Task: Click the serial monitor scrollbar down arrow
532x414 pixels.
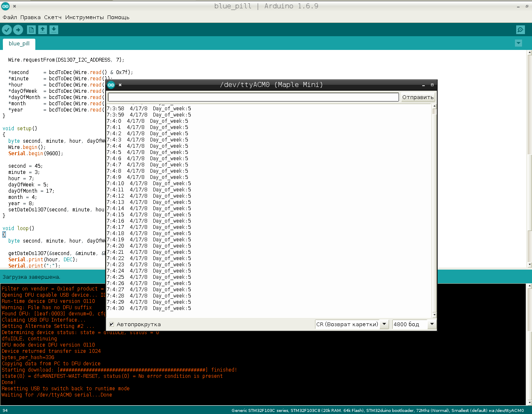Action: (x=434, y=315)
